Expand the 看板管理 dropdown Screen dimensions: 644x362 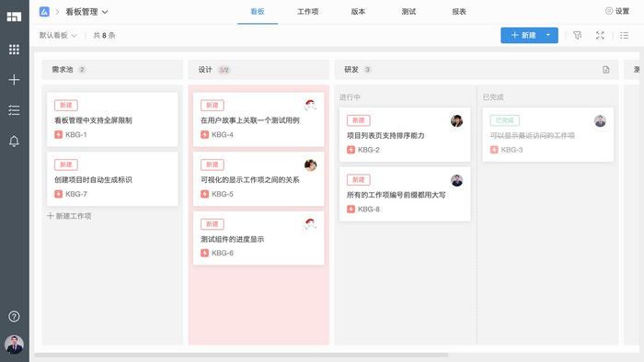[x=86, y=12]
